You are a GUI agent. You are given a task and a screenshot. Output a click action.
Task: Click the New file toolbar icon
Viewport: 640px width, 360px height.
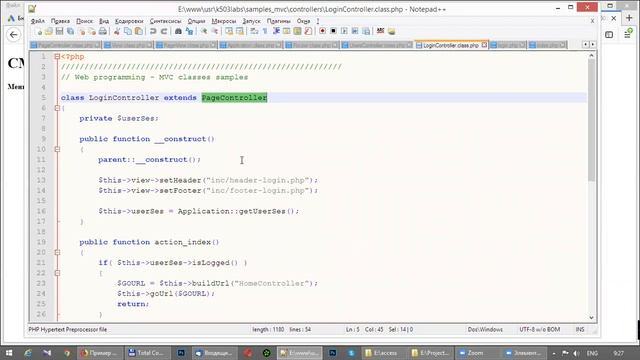coord(38,31)
